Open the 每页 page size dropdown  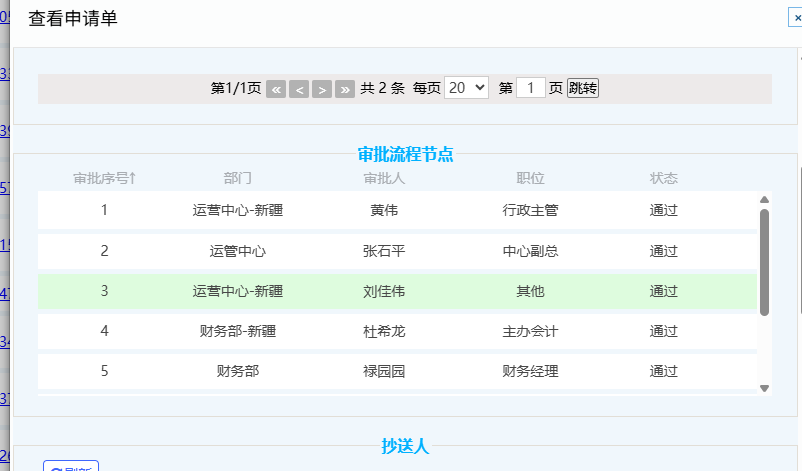click(x=466, y=88)
